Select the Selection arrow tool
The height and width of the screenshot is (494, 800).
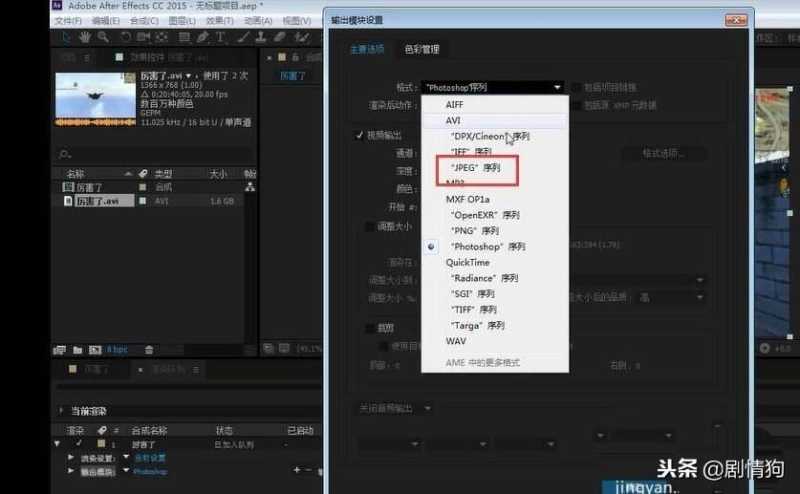coord(66,37)
